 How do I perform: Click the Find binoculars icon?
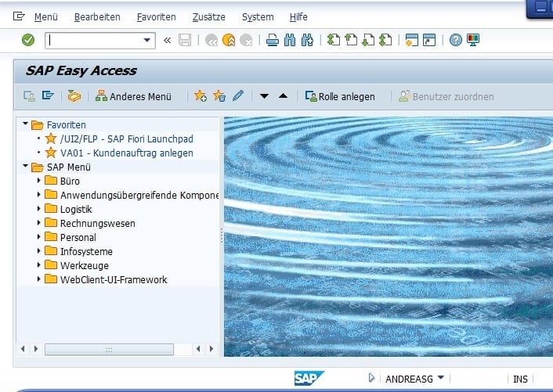tap(290, 40)
